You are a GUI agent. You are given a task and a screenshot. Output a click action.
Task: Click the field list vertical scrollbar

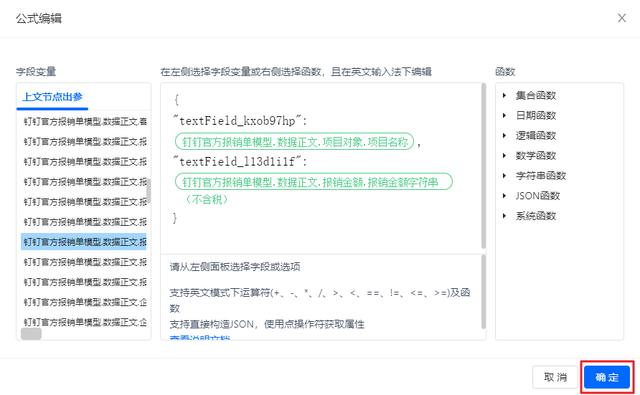tap(149, 191)
